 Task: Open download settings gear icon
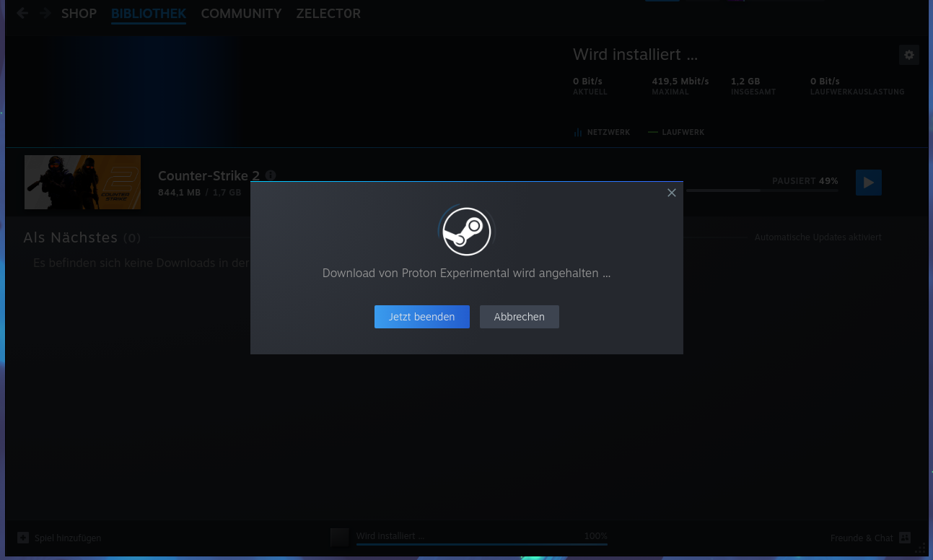(x=908, y=55)
